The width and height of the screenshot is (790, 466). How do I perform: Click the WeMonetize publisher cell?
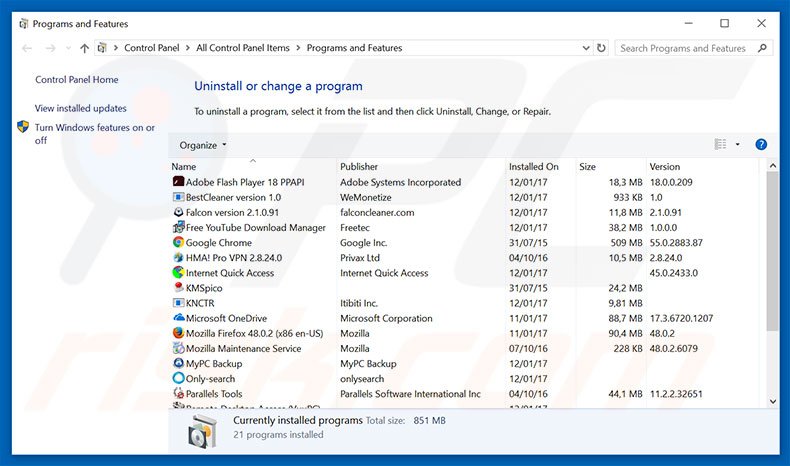365,197
